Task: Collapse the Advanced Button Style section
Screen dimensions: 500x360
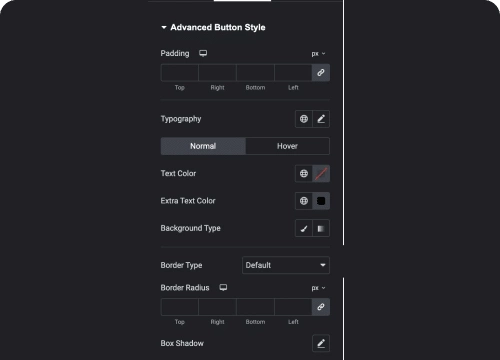Action: [164, 27]
